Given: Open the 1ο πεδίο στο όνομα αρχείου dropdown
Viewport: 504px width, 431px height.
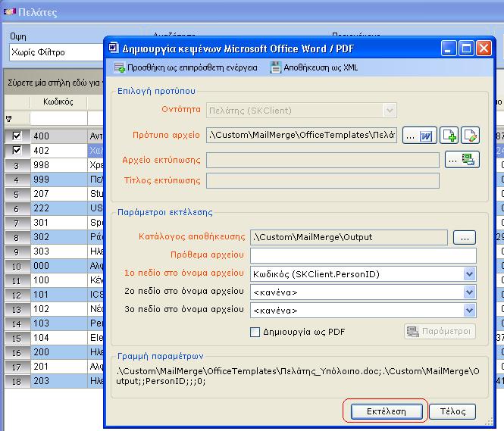Looking at the screenshot, I should click(x=469, y=273).
